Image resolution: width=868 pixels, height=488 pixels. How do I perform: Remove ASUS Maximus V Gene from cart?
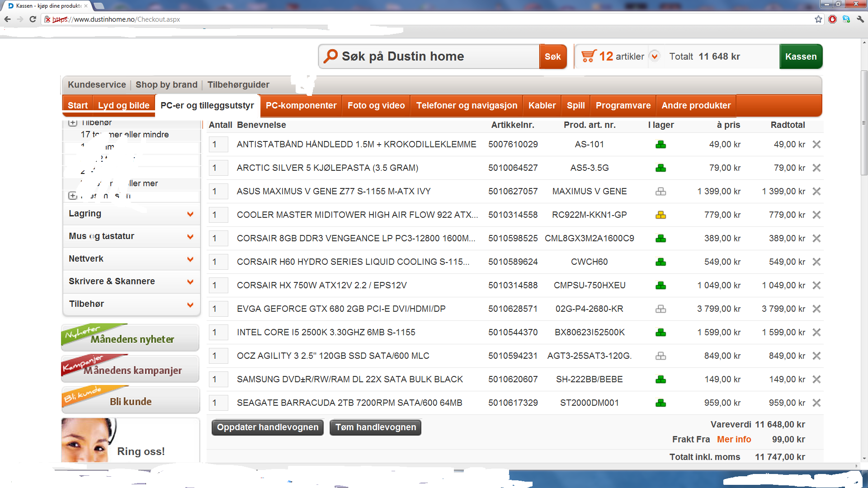click(x=816, y=191)
